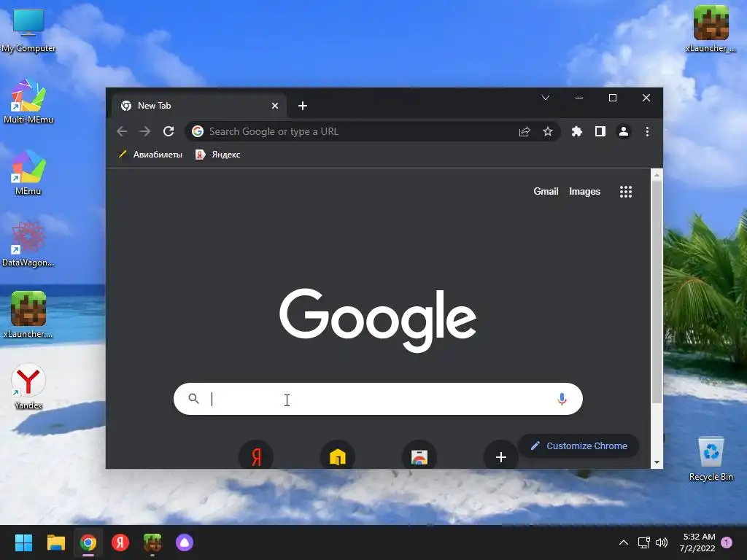
Task: Select the My Computer desktop icon
Action: pyautogui.click(x=28, y=29)
